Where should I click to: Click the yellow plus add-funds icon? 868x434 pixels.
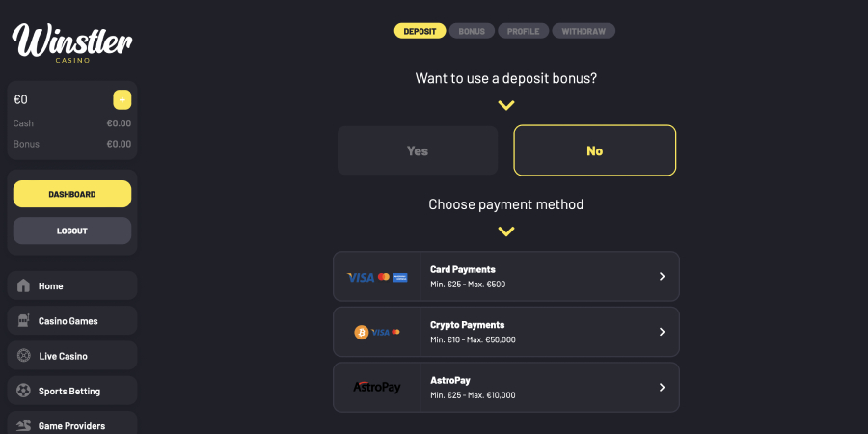click(122, 99)
